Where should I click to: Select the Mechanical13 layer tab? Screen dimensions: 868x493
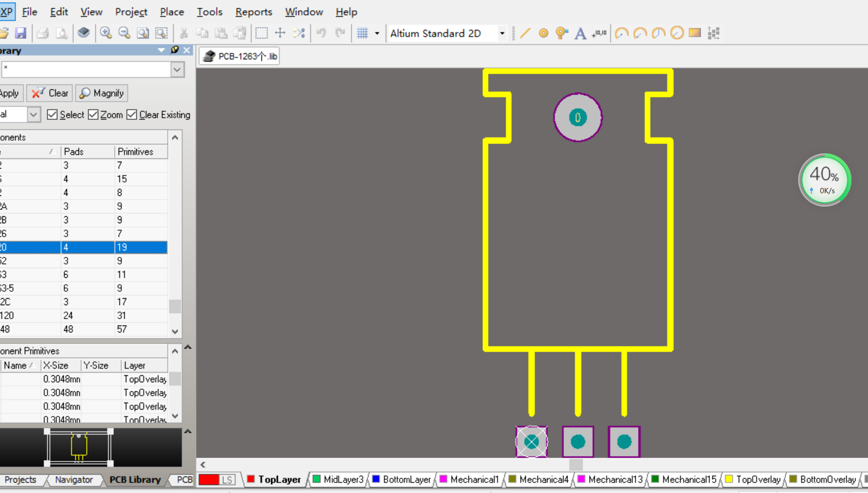point(610,480)
